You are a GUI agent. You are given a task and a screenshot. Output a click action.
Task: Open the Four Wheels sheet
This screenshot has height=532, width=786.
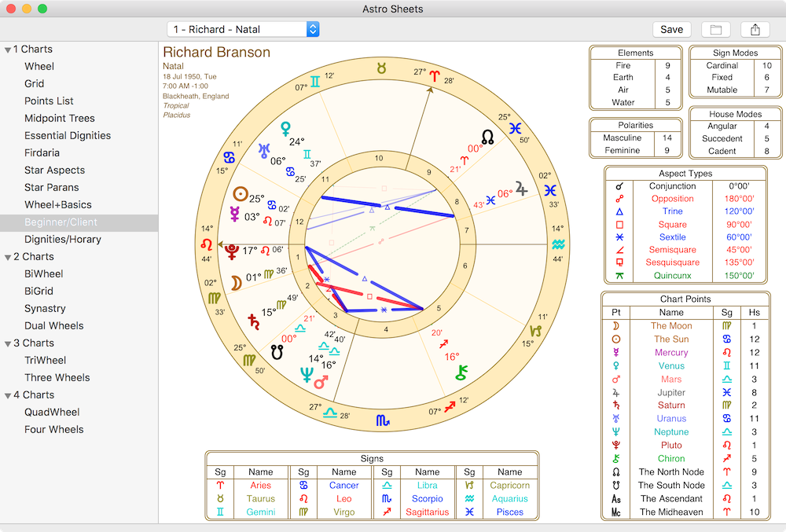point(54,429)
